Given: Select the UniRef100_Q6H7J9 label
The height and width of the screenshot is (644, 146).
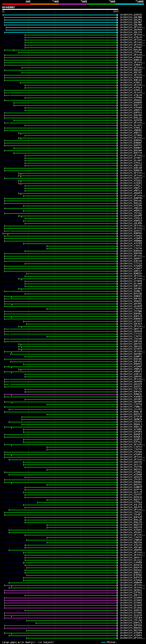Looking at the screenshot, I should (131, 329).
